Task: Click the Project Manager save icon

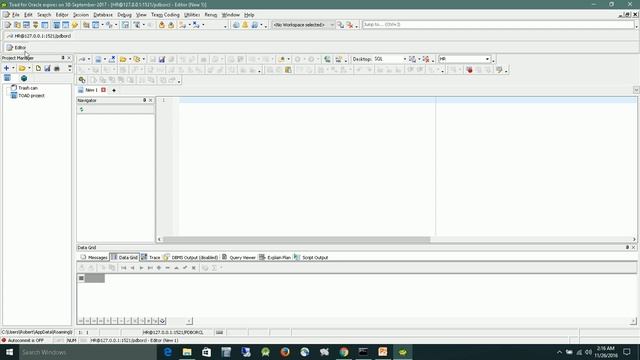Action: point(47,68)
